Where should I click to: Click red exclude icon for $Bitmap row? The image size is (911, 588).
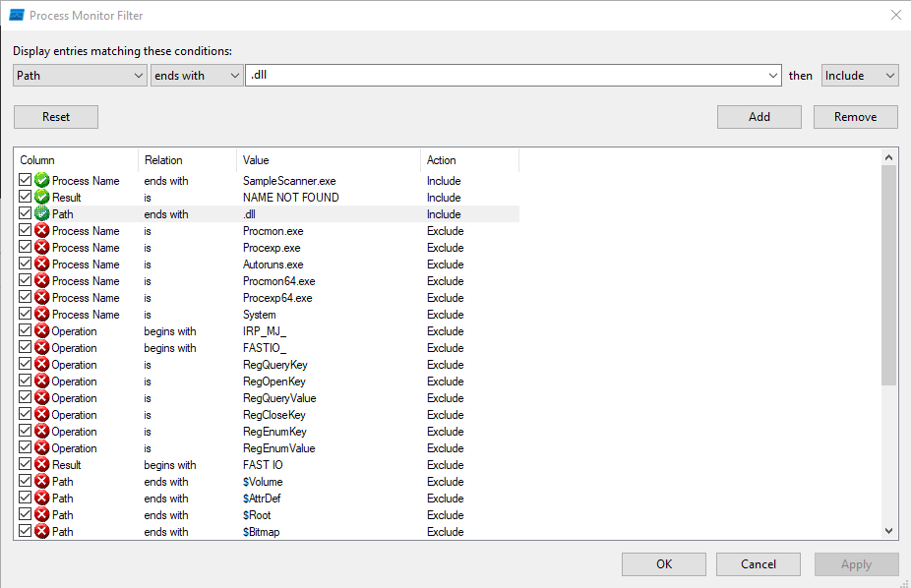pos(42,532)
